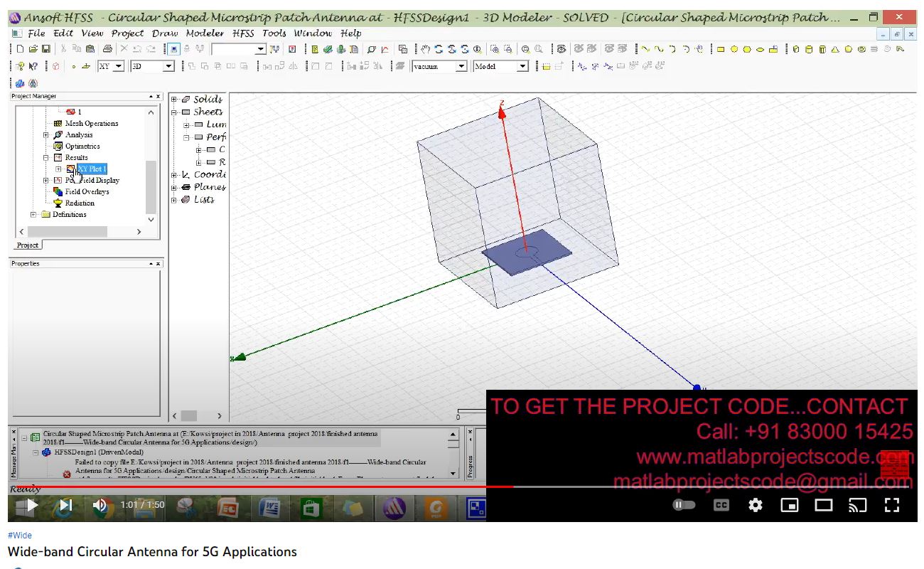This screenshot has width=924, height=569.
Task: Toggle closed captions on the video
Action: tap(721, 505)
